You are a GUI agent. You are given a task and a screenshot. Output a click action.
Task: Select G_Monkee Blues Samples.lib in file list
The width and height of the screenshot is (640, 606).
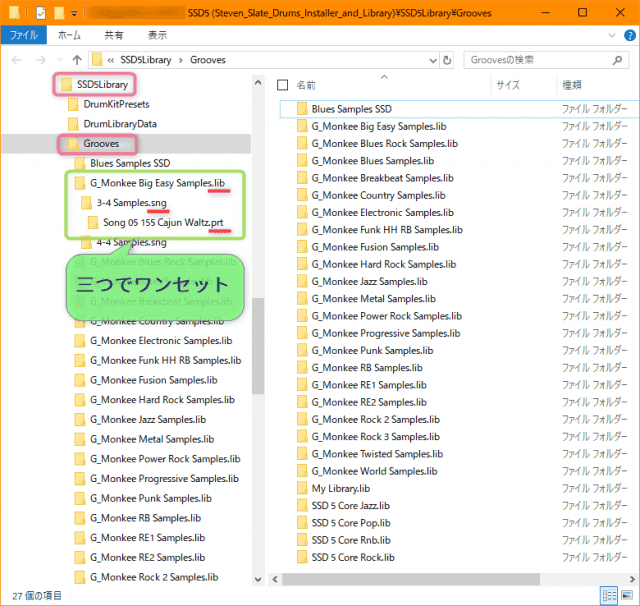[373, 161]
